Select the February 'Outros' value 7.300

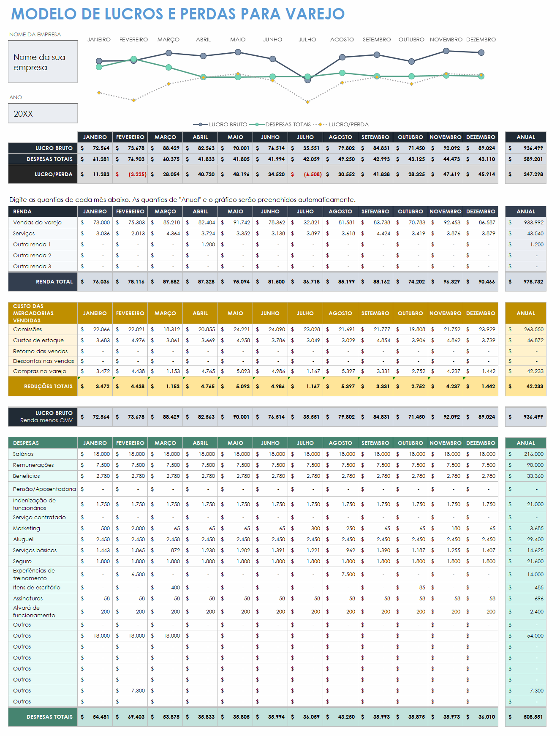[x=130, y=691]
